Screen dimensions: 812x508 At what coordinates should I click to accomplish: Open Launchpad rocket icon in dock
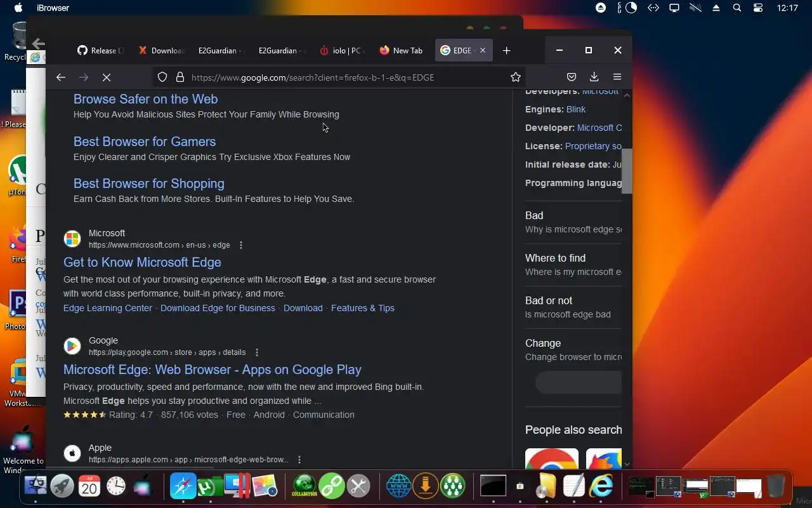point(62,486)
